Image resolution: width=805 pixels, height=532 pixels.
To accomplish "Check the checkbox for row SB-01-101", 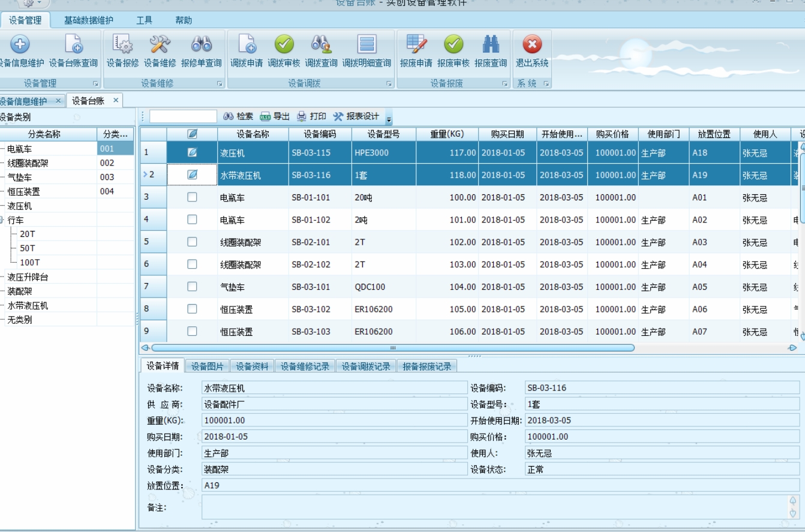I will 192,197.
